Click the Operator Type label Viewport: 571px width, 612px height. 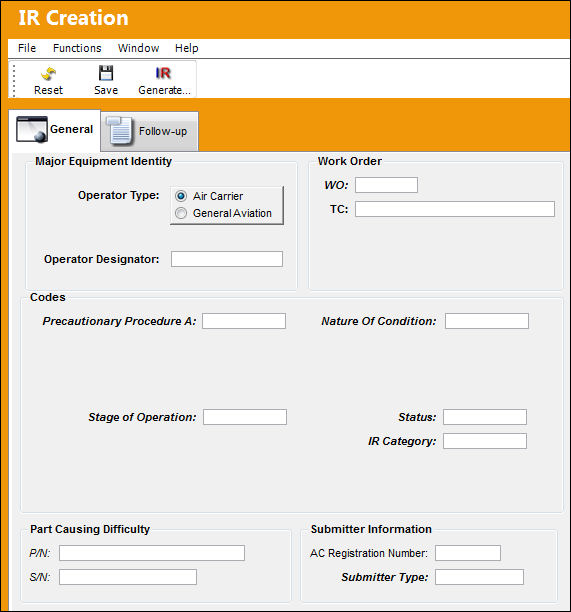click(119, 195)
